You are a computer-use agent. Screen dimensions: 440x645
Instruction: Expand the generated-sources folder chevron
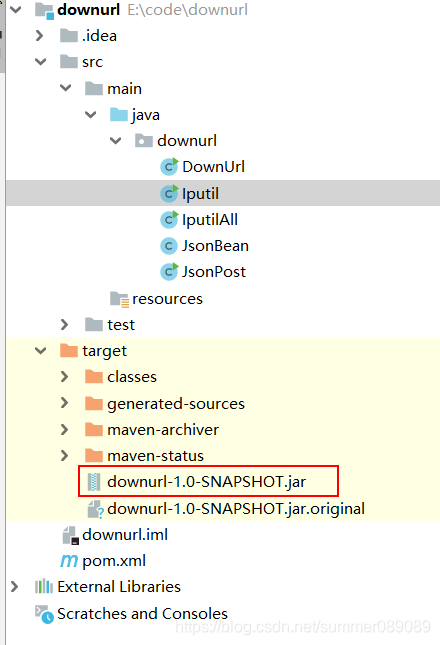[64, 403]
